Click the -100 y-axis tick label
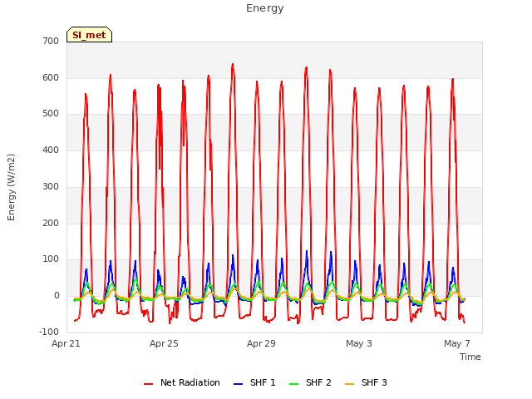 pyautogui.click(x=49, y=332)
